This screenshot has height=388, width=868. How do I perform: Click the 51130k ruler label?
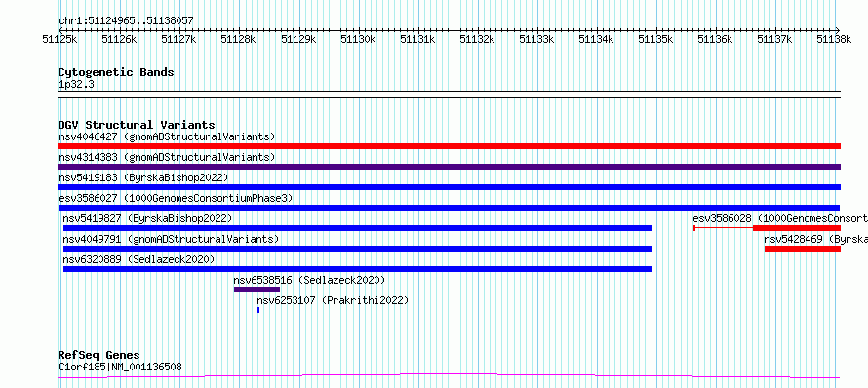click(x=358, y=39)
